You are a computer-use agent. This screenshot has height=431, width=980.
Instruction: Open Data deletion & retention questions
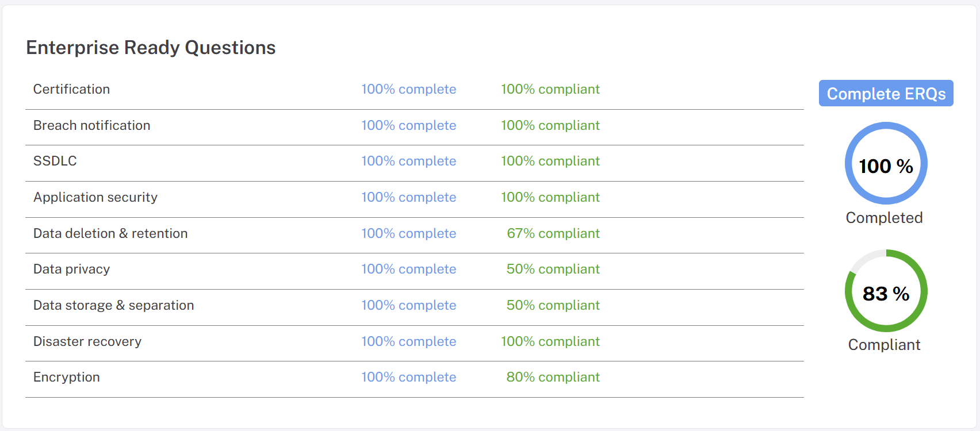pos(110,233)
